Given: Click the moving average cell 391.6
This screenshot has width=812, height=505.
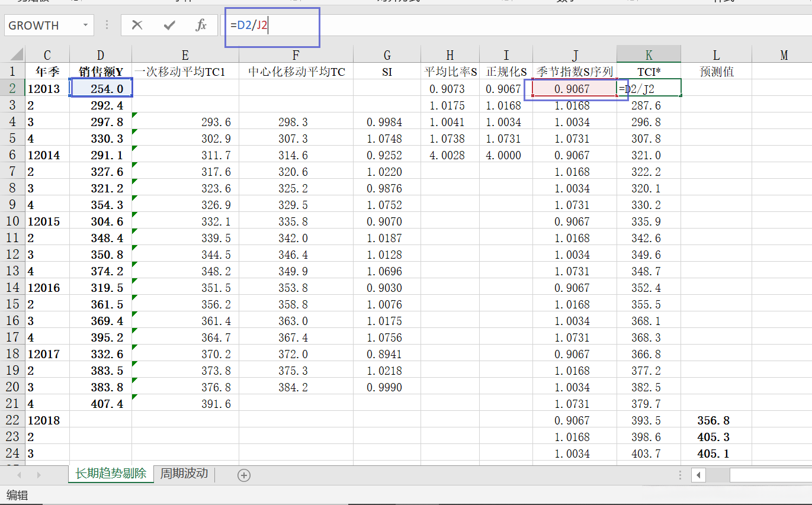Looking at the screenshot, I should pyautogui.click(x=185, y=404).
